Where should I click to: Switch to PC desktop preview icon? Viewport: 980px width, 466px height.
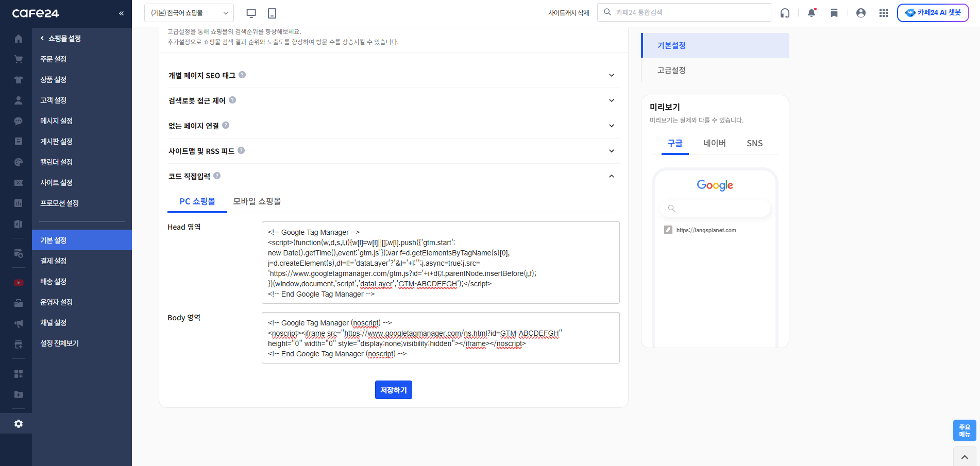(x=251, y=13)
